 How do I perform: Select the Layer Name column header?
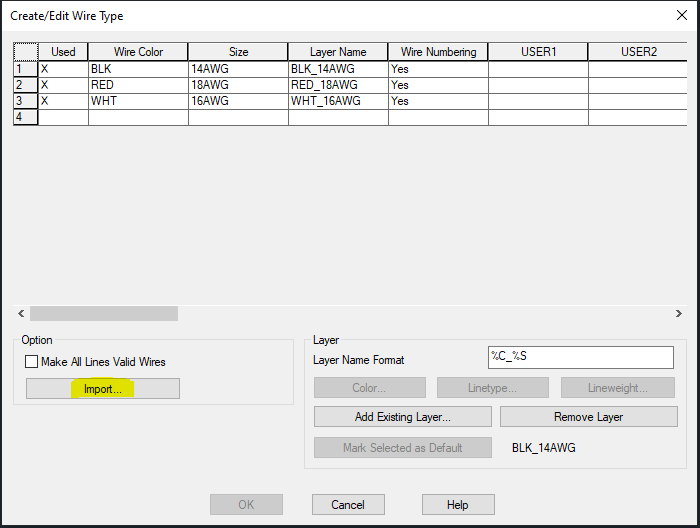(x=338, y=52)
